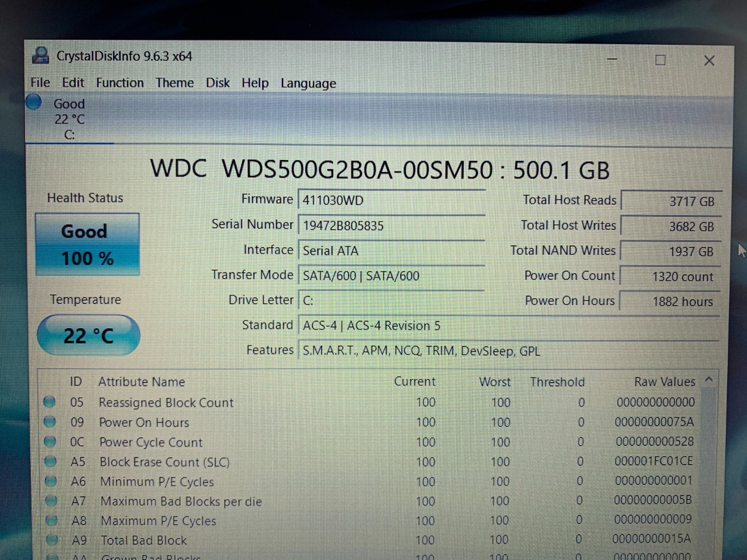This screenshot has height=560, width=747.
Task: Click the Firmware field 411030WD
Action: 391,201
